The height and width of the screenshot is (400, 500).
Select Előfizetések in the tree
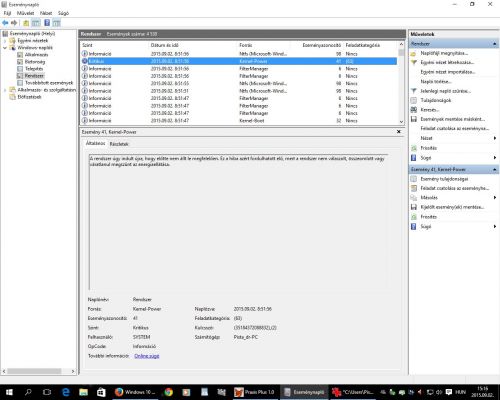[29, 97]
